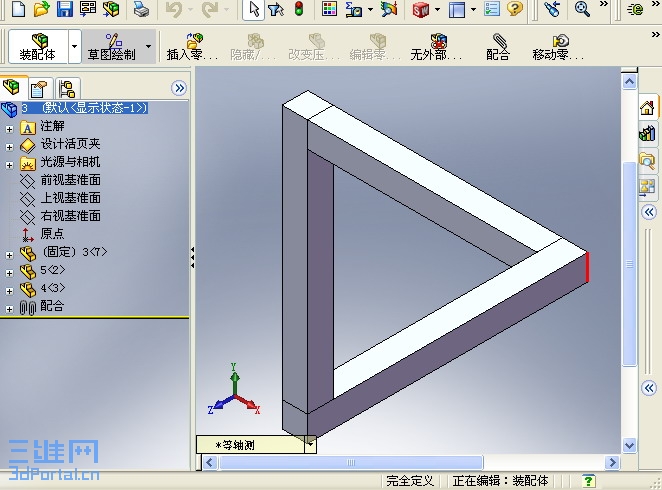Viewport: 662px width, 490px height.
Task: Toggle the selection filter funnel icon
Action: tap(276, 9)
